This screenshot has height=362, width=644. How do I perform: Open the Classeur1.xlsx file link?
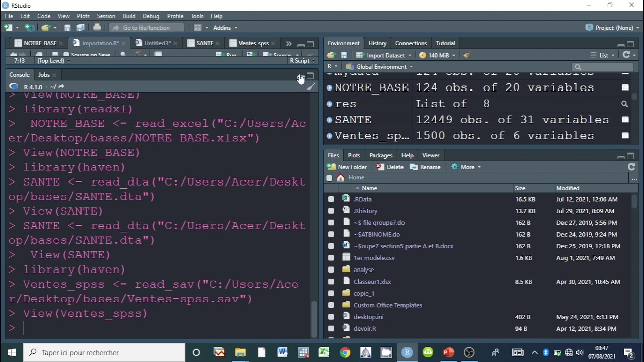372,282
